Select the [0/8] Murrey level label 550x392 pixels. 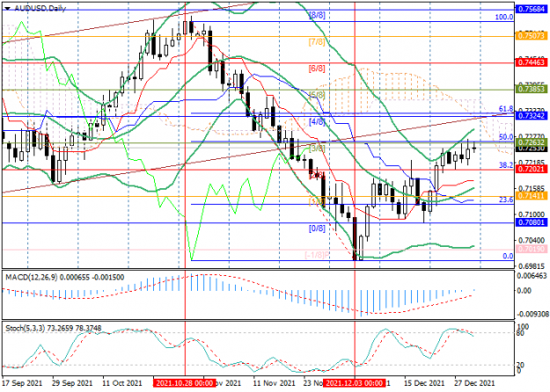[317, 229]
